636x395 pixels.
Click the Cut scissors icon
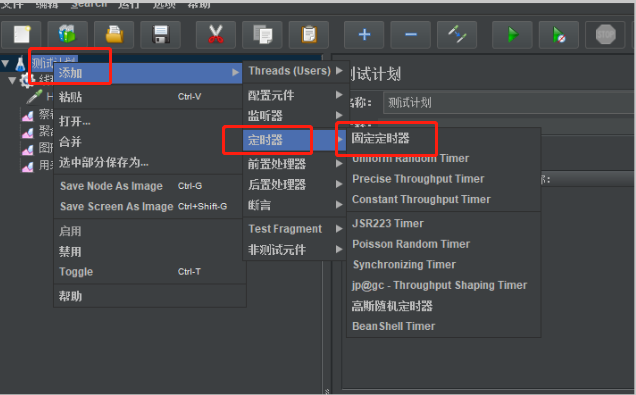[216, 34]
